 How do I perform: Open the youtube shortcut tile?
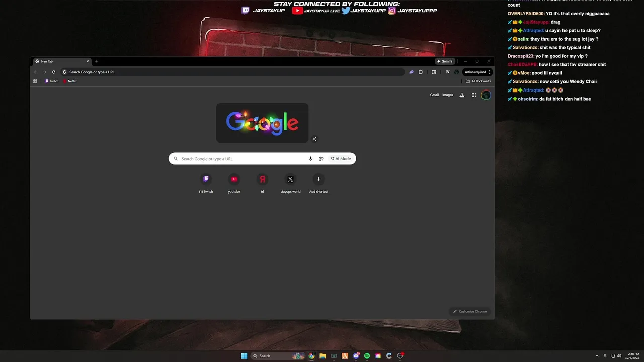pyautogui.click(x=234, y=184)
